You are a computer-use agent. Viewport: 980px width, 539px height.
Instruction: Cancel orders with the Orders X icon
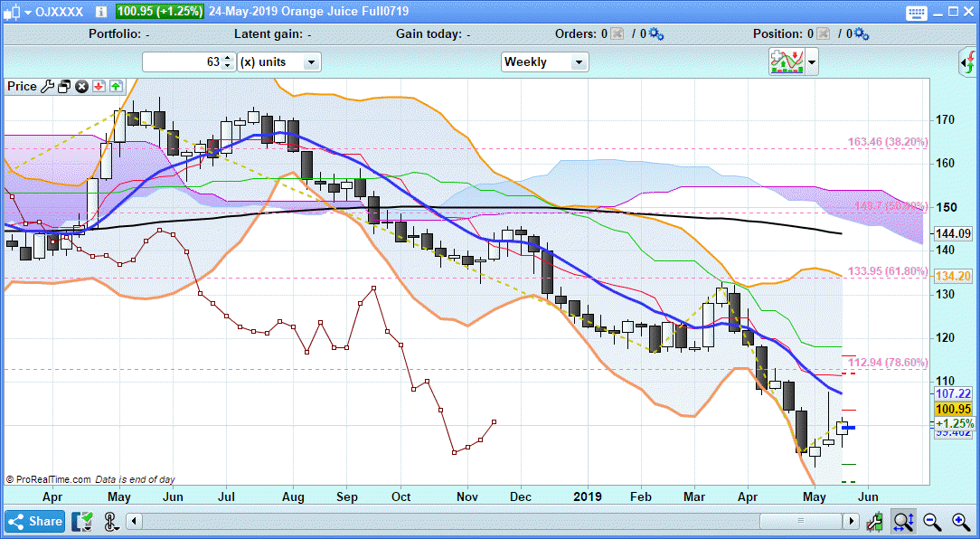pyautogui.click(x=617, y=34)
